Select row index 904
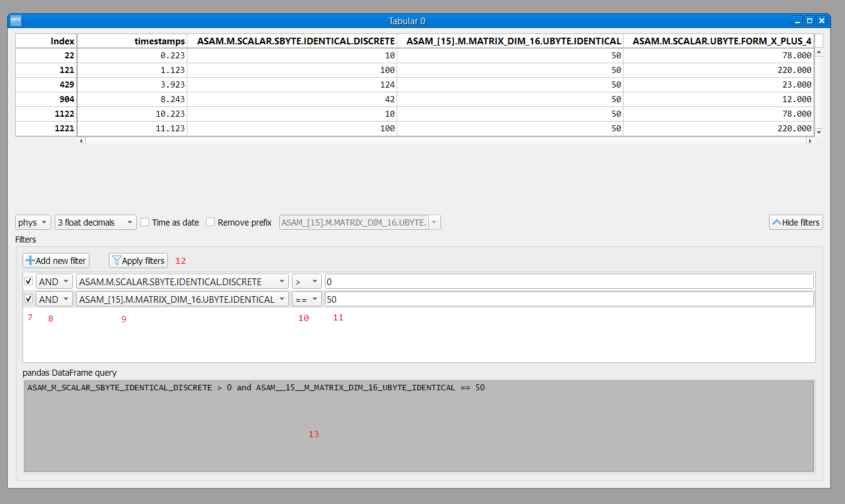The height and width of the screenshot is (504, 845). click(x=46, y=99)
